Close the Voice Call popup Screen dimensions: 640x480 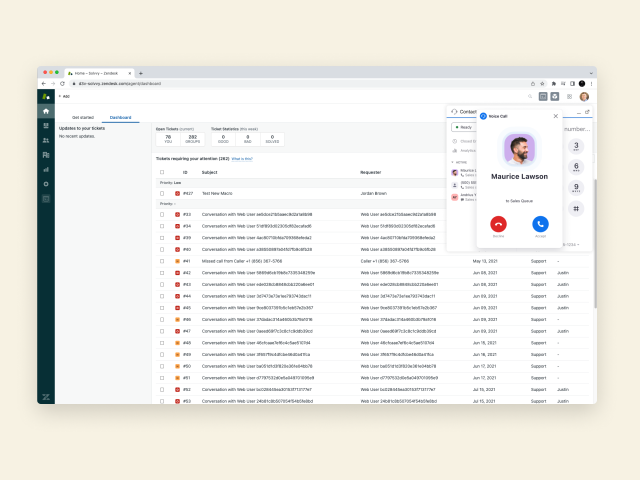tap(556, 116)
